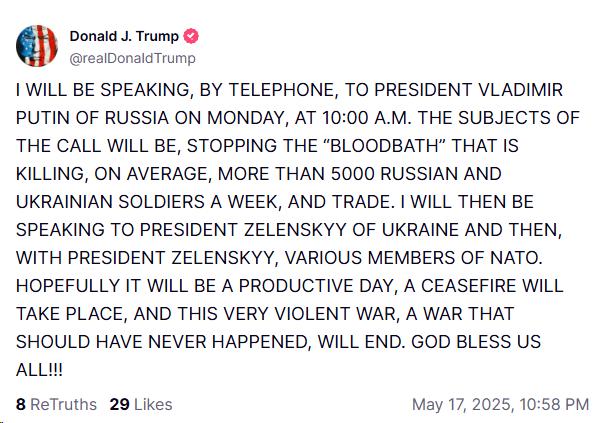597x423 pixels.
Task: Visit the @realDonaldTrump handle
Action: click(x=132, y=58)
